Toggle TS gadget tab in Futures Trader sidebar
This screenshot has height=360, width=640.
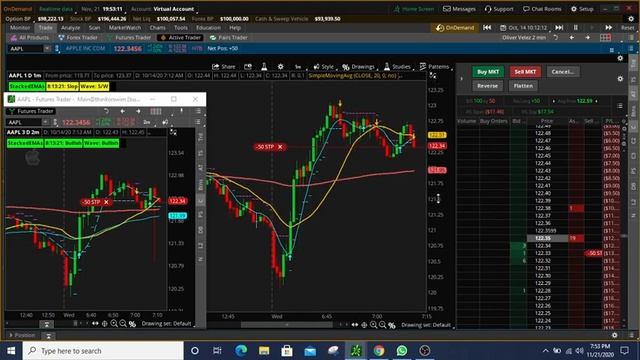pyautogui.click(x=200, y=153)
